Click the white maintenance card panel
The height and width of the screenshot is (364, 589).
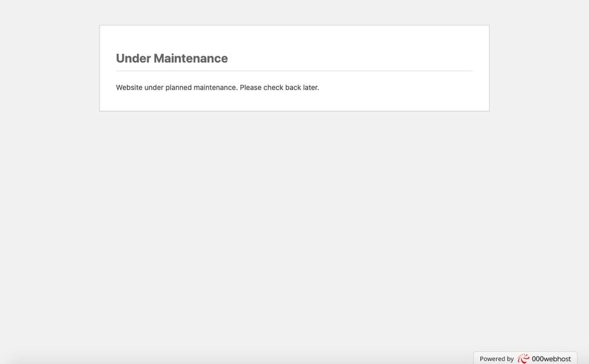click(x=294, y=100)
